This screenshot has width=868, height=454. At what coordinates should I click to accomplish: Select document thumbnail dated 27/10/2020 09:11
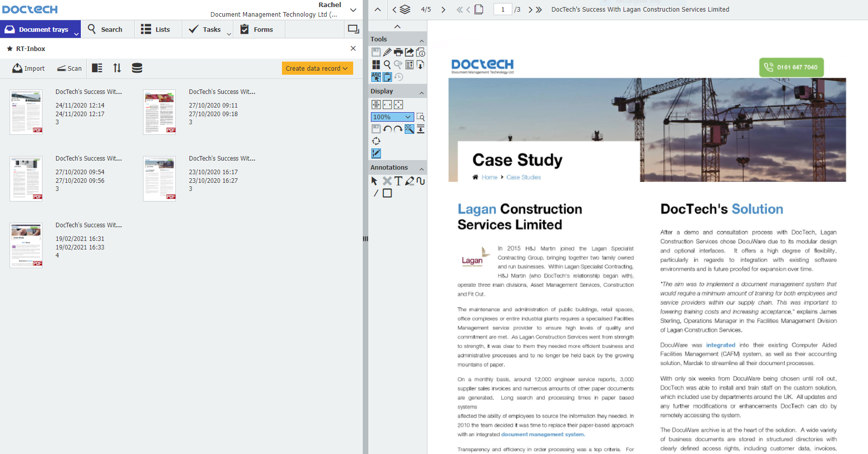click(160, 112)
